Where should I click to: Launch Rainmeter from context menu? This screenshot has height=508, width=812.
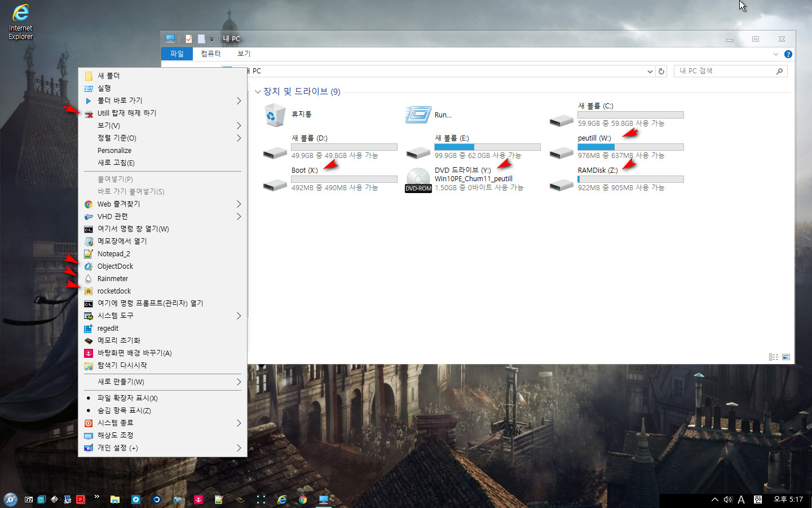(x=162, y=278)
